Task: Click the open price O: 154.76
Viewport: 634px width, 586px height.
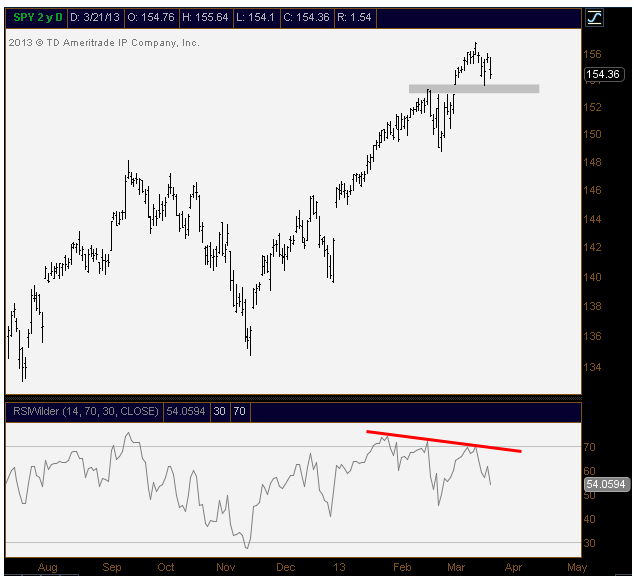Action: pos(151,17)
